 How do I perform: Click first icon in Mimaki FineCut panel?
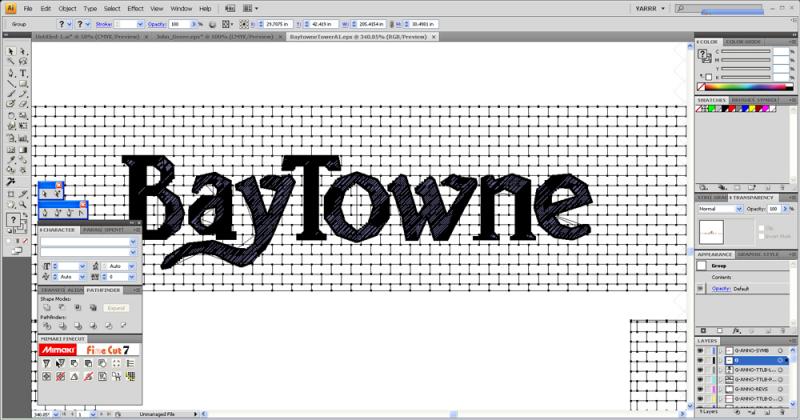click(46, 363)
